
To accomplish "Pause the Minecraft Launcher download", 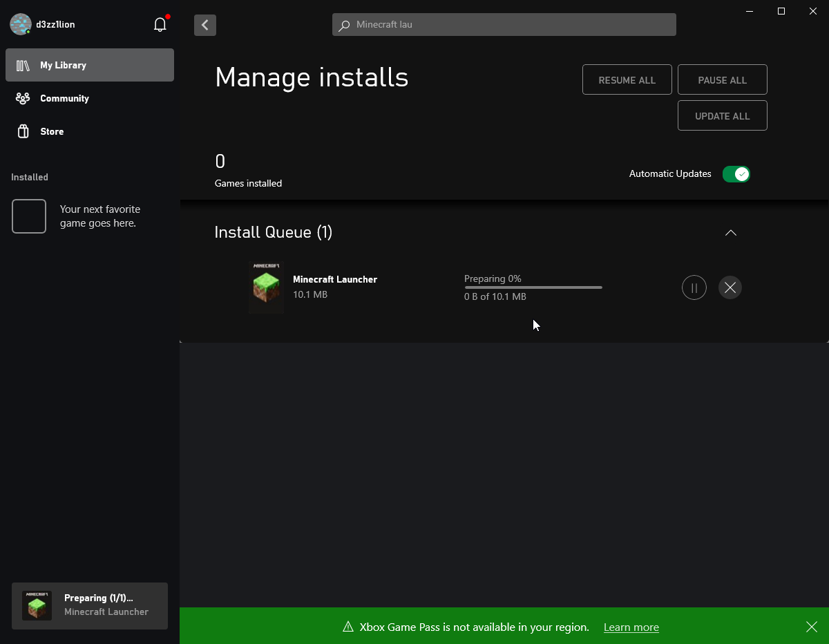I will [694, 287].
